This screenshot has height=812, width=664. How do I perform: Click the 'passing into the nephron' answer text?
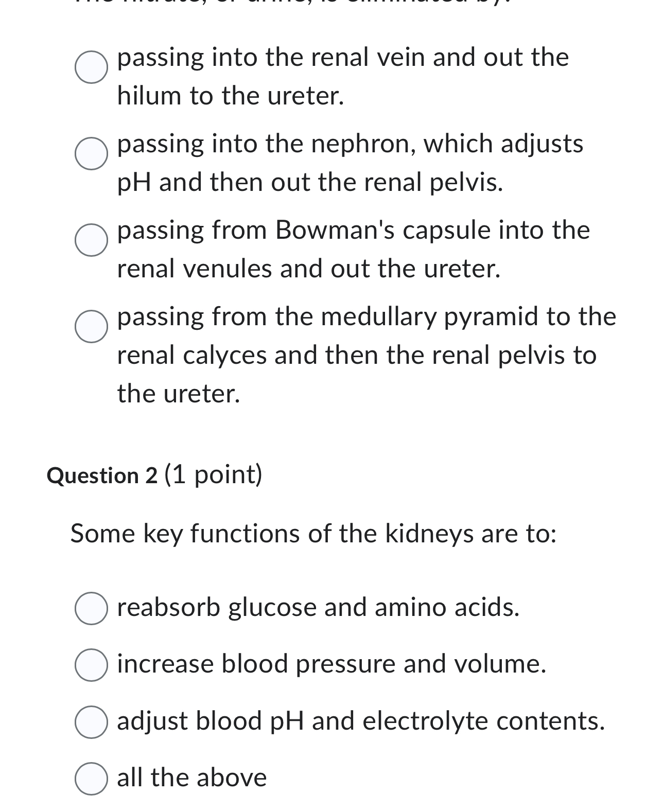[349, 145]
